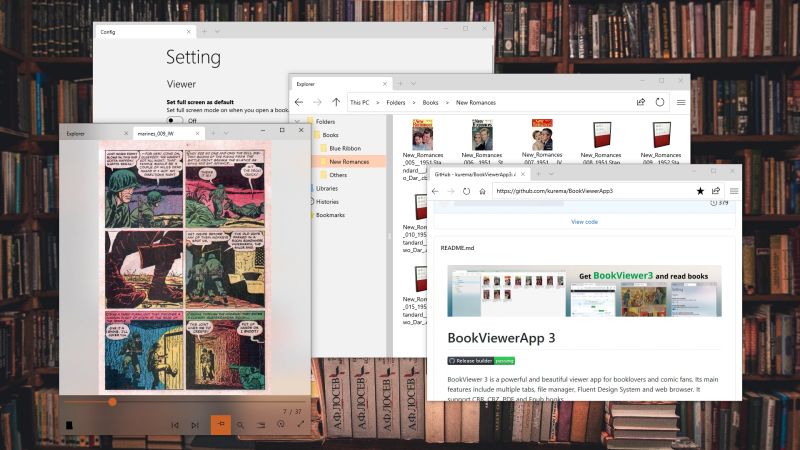Select Blue Ribbon folder in tree
The image size is (800, 450).
pos(345,148)
